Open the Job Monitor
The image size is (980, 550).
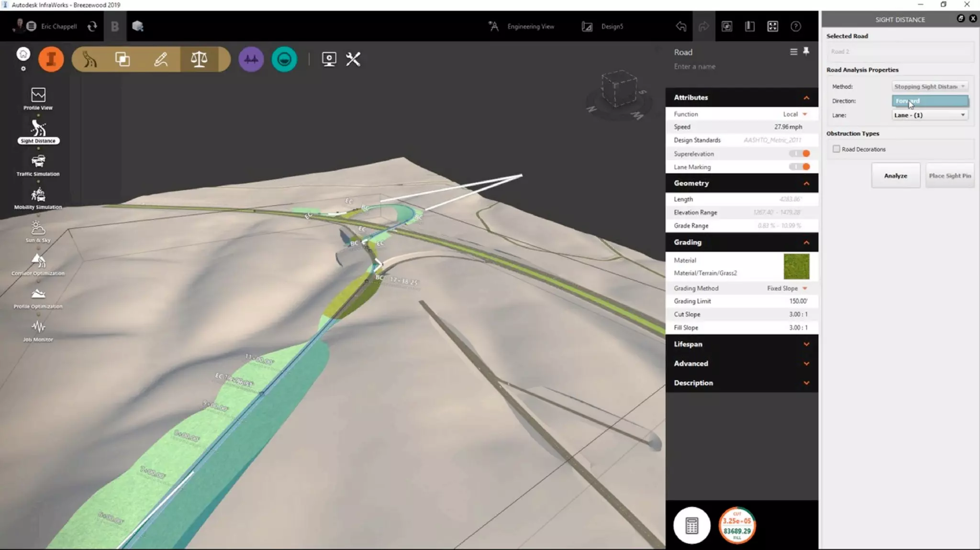tap(38, 330)
